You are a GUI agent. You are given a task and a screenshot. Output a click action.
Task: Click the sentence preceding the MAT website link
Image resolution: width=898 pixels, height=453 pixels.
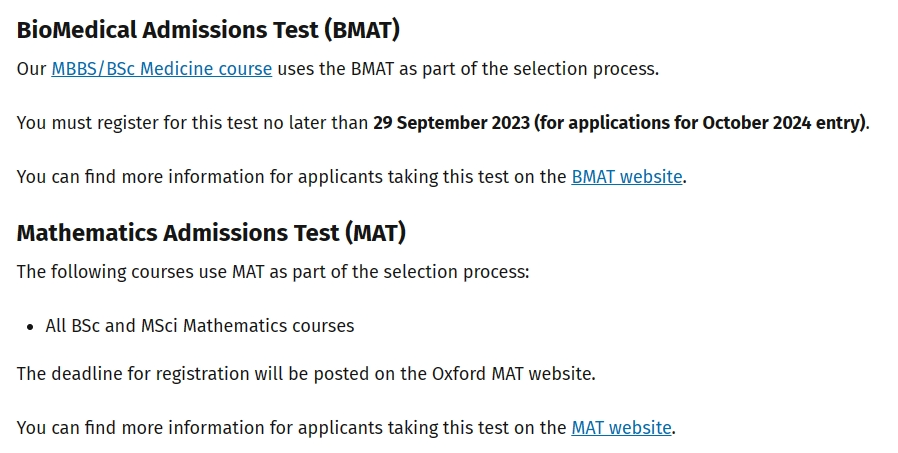coord(292,428)
